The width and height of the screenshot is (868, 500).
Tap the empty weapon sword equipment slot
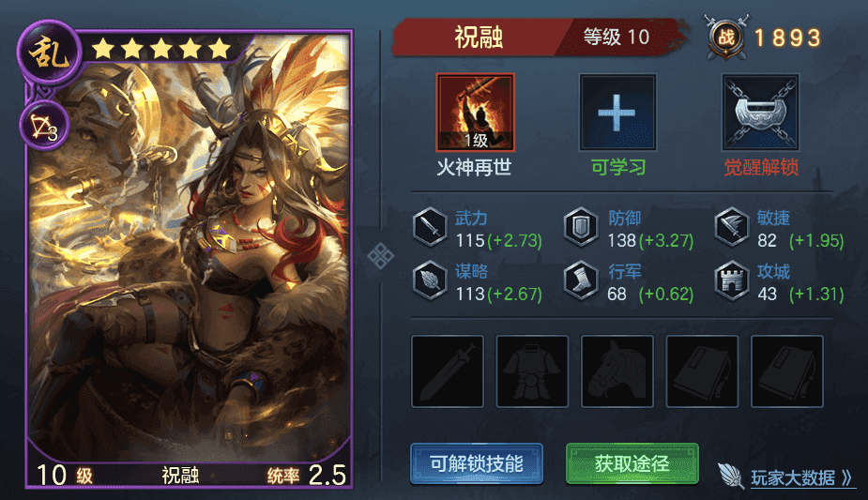pyautogui.click(x=448, y=371)
